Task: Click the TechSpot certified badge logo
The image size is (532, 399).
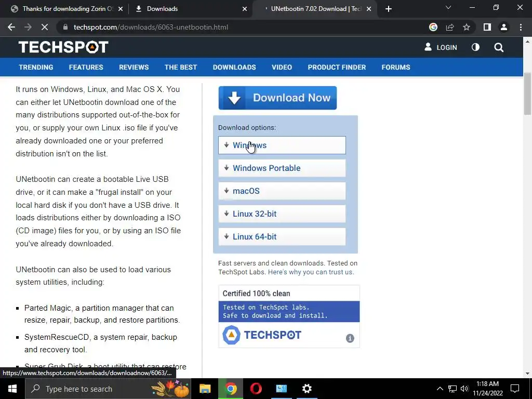Action: [262, 335]
